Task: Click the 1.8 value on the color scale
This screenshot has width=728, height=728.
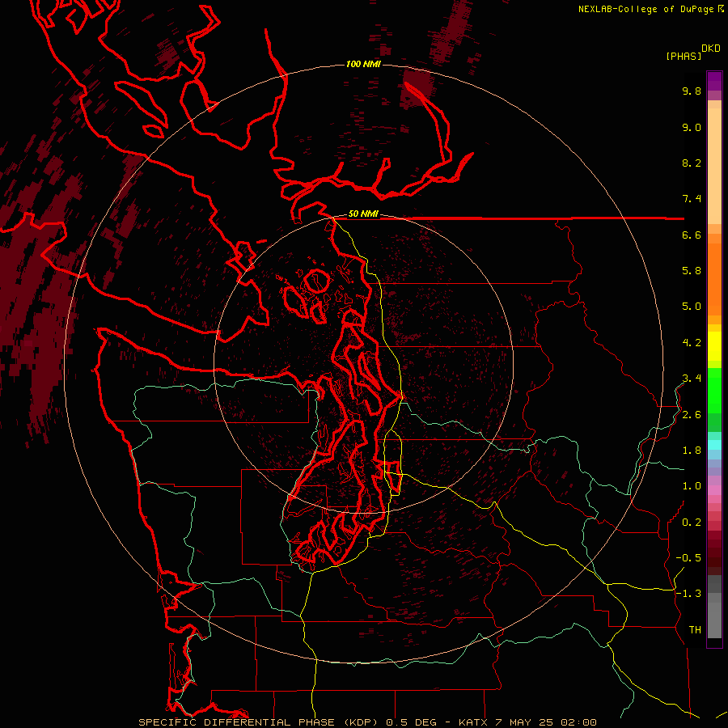Action: 692,451
